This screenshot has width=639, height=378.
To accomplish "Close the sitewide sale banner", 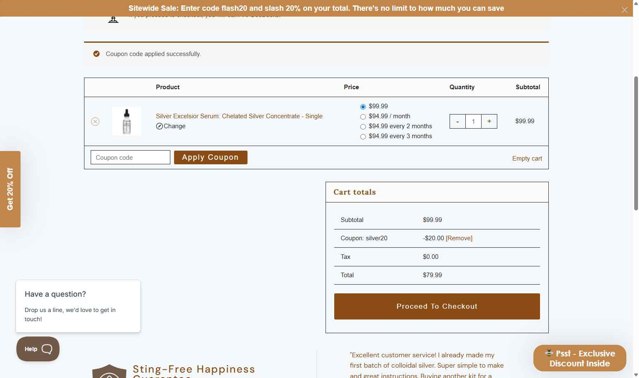I will (x=624, y=10).
